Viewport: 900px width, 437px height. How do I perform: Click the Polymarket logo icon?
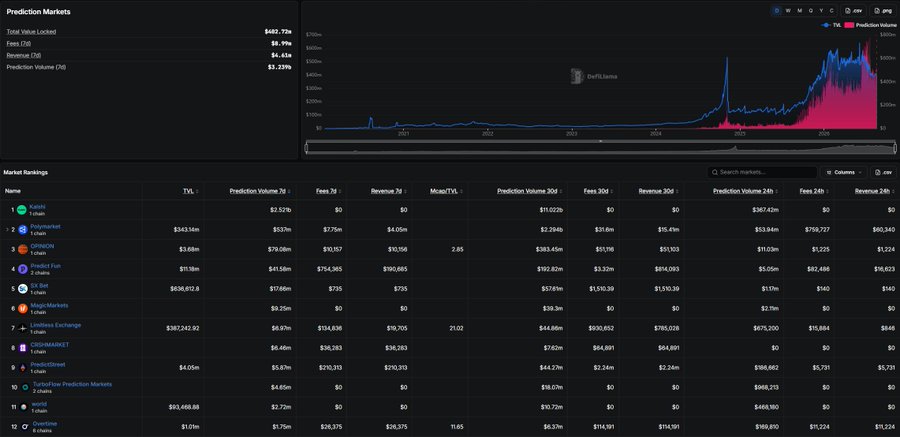[22, 230]
